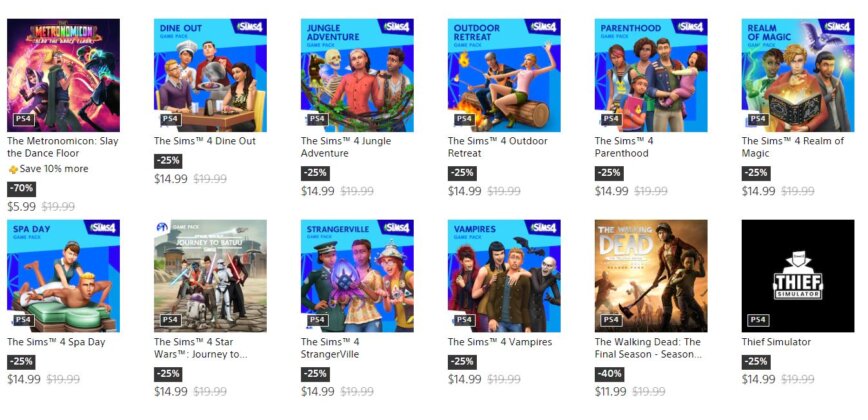The image size is (868, 420).
Task: Open The Walking Dead Final Season cover
Action: coord(651,276)
